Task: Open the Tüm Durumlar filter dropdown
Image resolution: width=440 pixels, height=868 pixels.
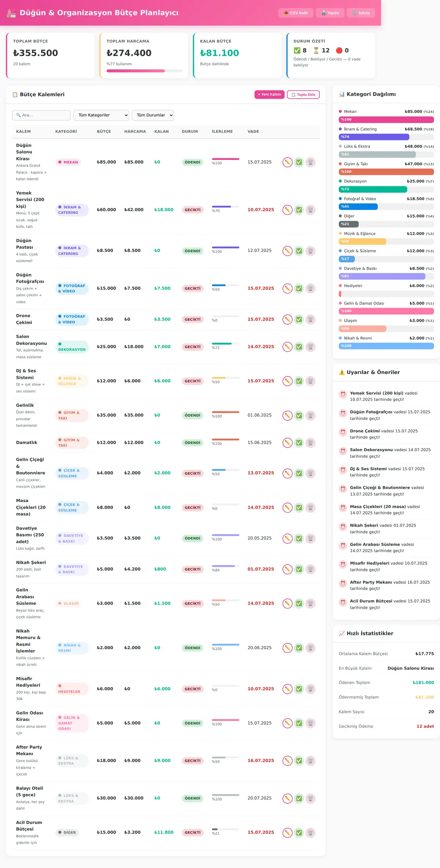Action: [x=153, y=115]
